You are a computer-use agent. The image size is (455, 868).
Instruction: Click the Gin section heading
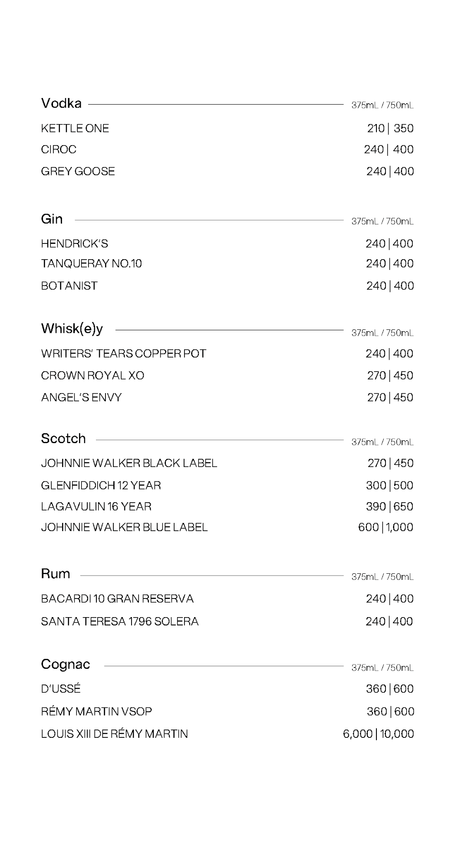(x=52, y=219)
